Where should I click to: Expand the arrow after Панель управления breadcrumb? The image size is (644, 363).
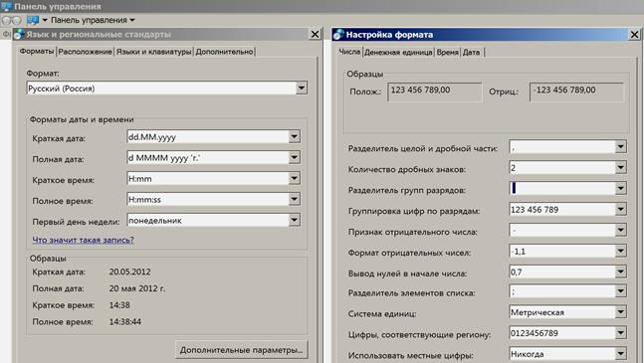coord(132,20)
